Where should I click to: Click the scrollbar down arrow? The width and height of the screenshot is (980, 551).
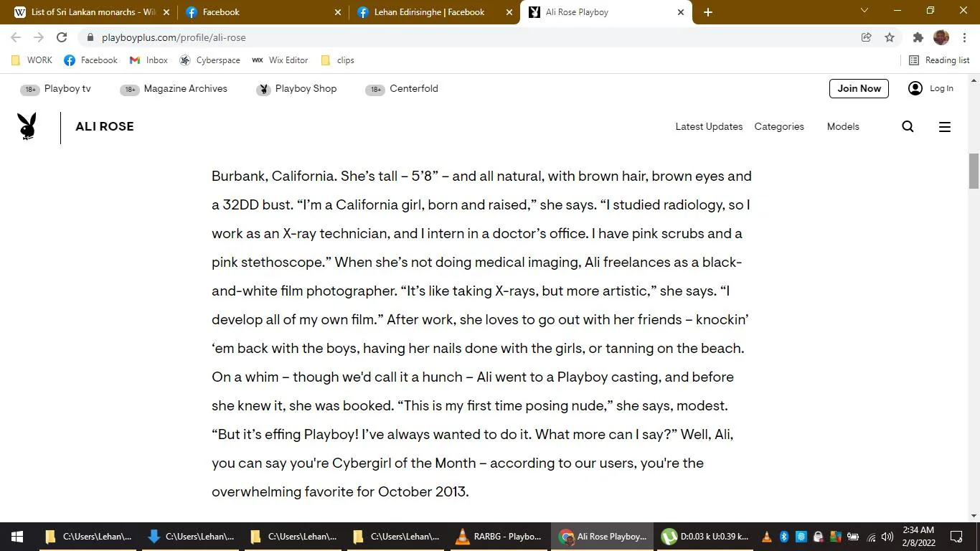click(x=974, y=516)
